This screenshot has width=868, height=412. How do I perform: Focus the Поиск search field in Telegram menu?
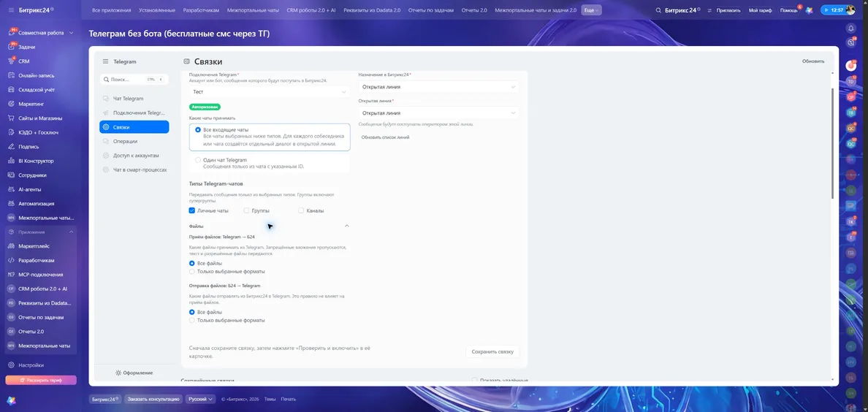[134, 80]
